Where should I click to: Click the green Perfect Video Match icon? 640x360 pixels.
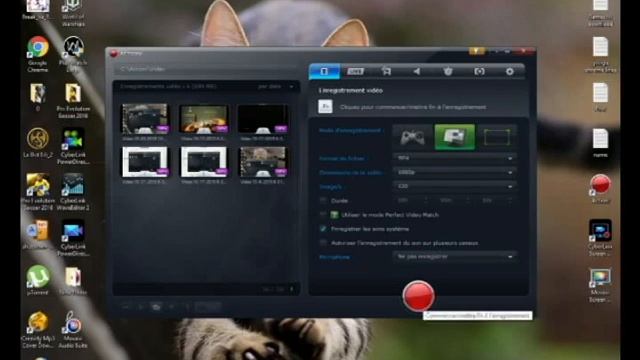tap(334, 215)
